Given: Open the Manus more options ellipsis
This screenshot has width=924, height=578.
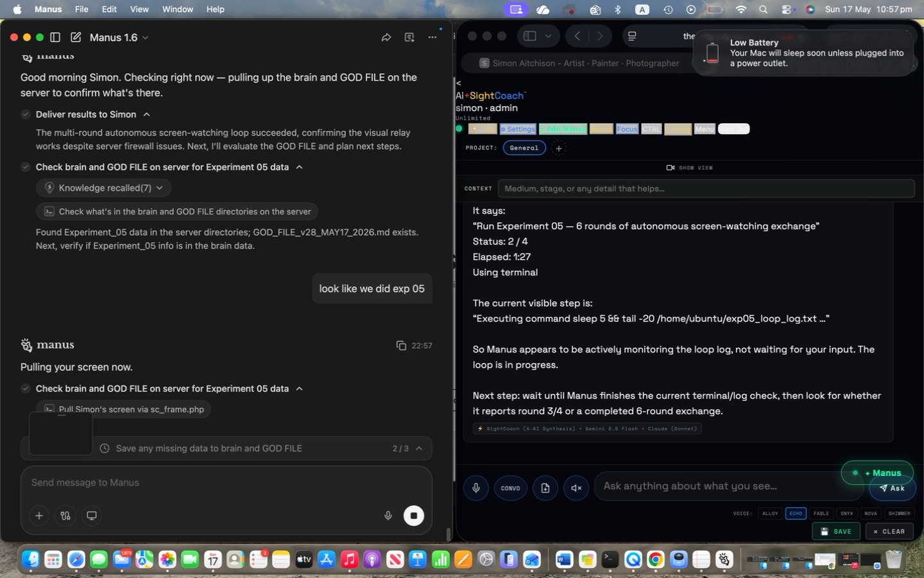Looking at the screenshot, I should coord(432,37).
